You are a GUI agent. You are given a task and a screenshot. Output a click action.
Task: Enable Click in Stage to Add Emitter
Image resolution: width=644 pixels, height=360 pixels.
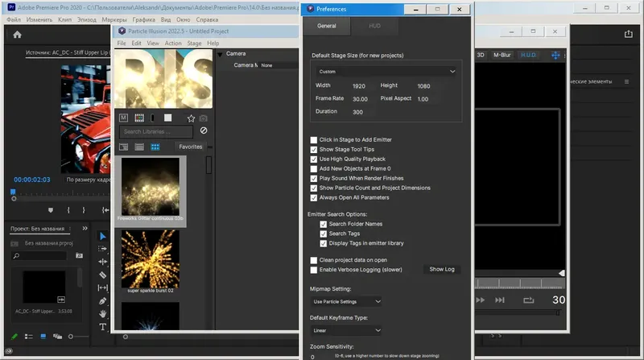tap(314, 139)
